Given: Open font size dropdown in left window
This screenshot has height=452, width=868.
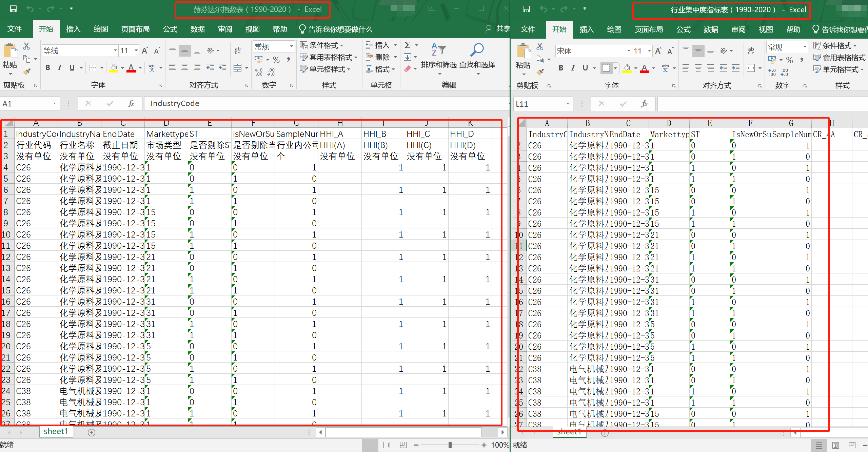Looking at the screenshot, I should click(136, 51).
